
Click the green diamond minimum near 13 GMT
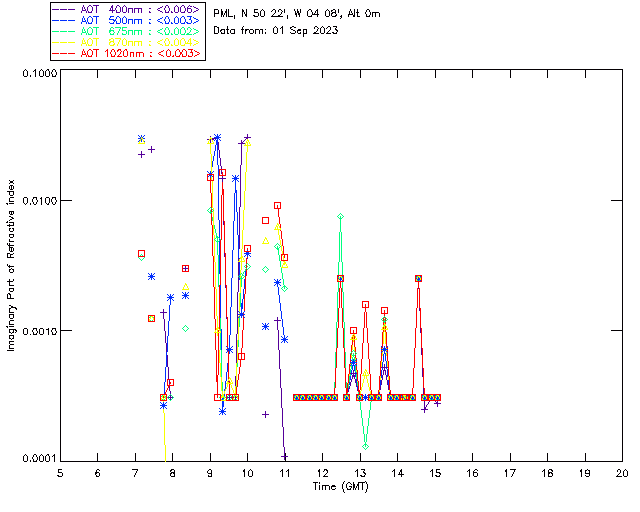tap(365, 446)
